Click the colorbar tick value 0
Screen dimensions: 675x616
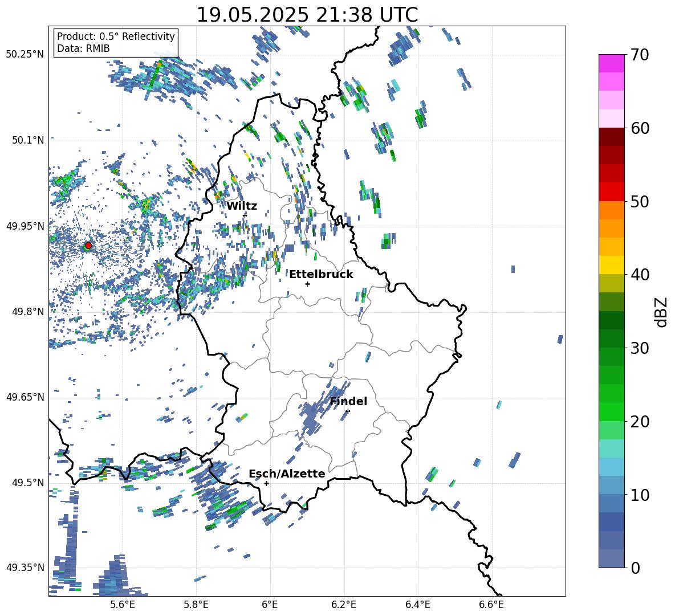(x=635, y=568)
